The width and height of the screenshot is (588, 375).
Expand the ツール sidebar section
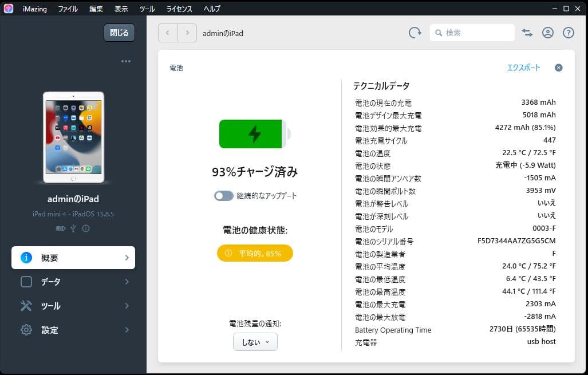point(73,306)
